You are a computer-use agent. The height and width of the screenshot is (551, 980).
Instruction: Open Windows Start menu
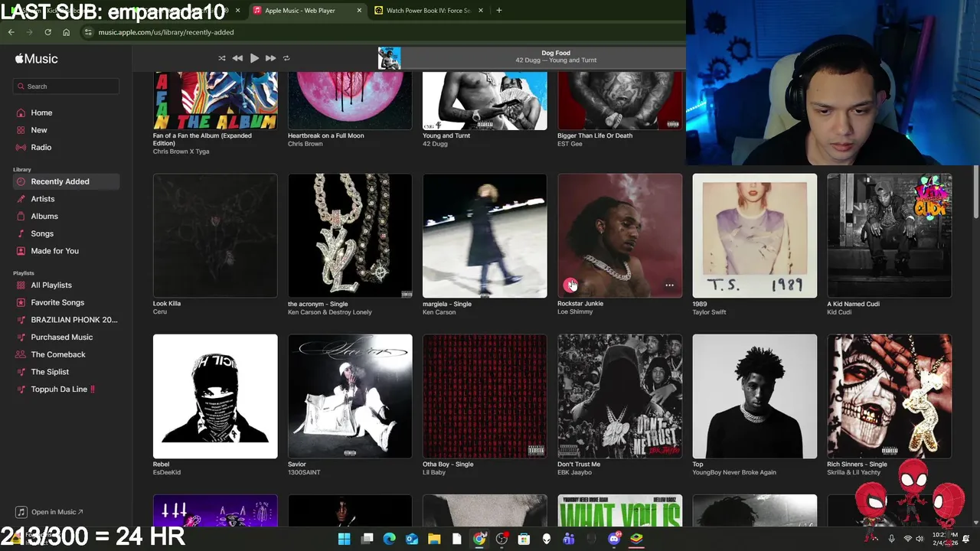(x=344, y=539)
